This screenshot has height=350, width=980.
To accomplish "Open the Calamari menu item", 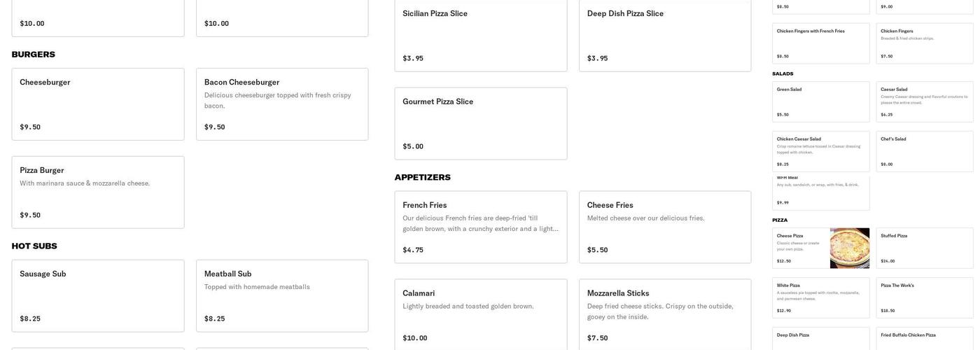I will (480, 315).
